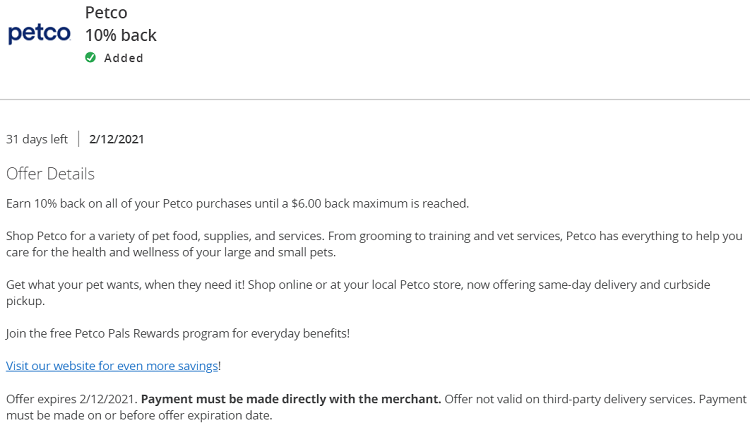Click the Petco merchant name heading
This screenshot has width=750, height=423.
(x=106, y=12)
